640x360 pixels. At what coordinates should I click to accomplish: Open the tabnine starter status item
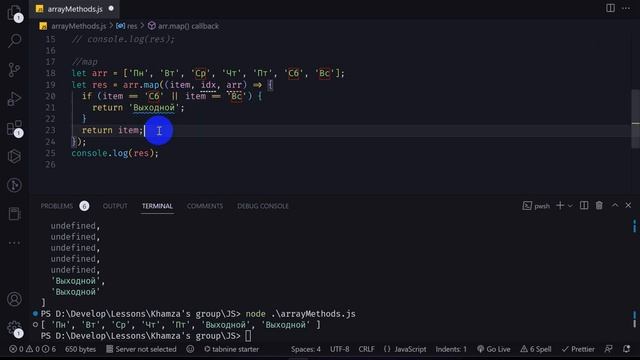tap(231, 349)
